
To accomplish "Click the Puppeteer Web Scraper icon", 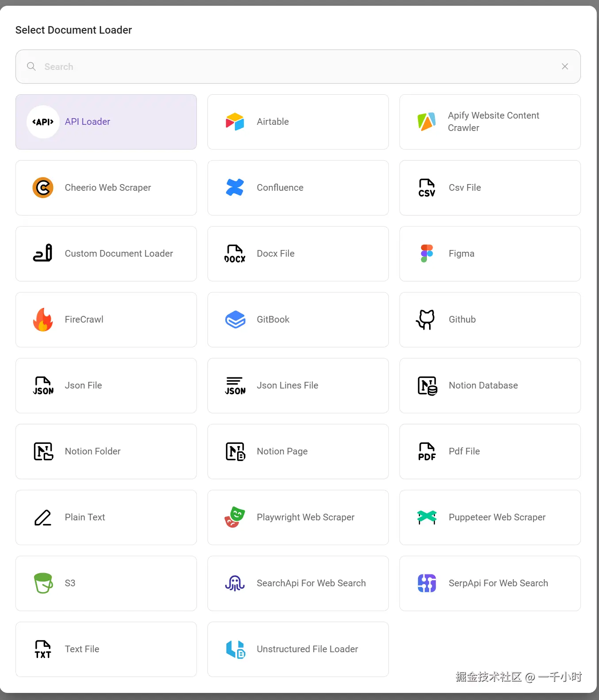I will (427, 517).
